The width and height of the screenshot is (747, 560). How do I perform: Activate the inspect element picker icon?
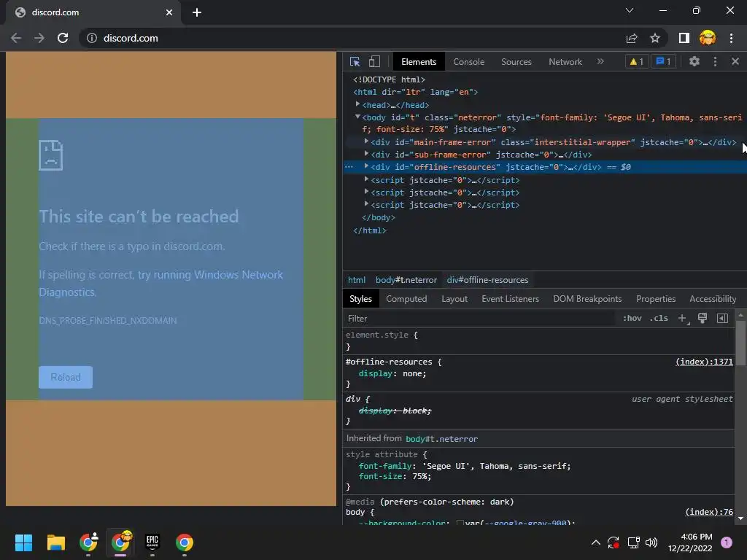355,61
